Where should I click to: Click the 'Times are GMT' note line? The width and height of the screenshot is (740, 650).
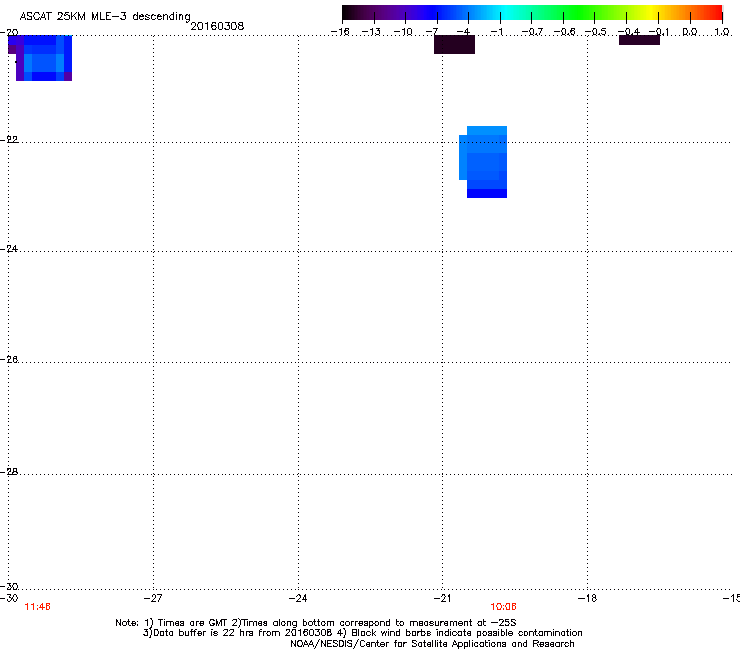316,623
